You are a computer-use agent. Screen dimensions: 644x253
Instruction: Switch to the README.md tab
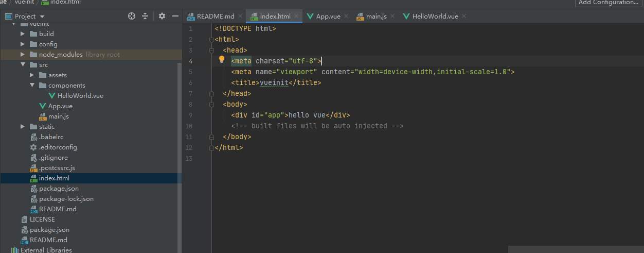click(216, 16)
